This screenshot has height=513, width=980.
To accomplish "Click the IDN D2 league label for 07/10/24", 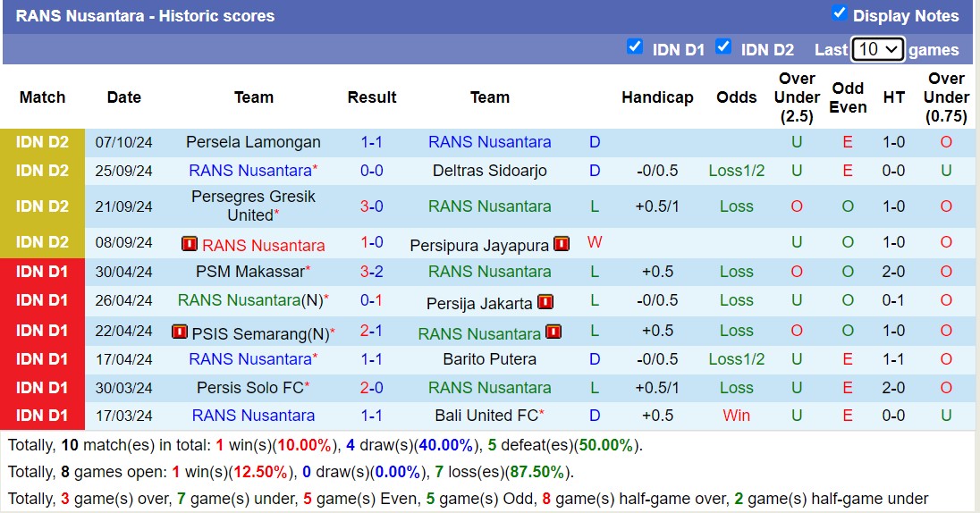I will click(42, 142).
